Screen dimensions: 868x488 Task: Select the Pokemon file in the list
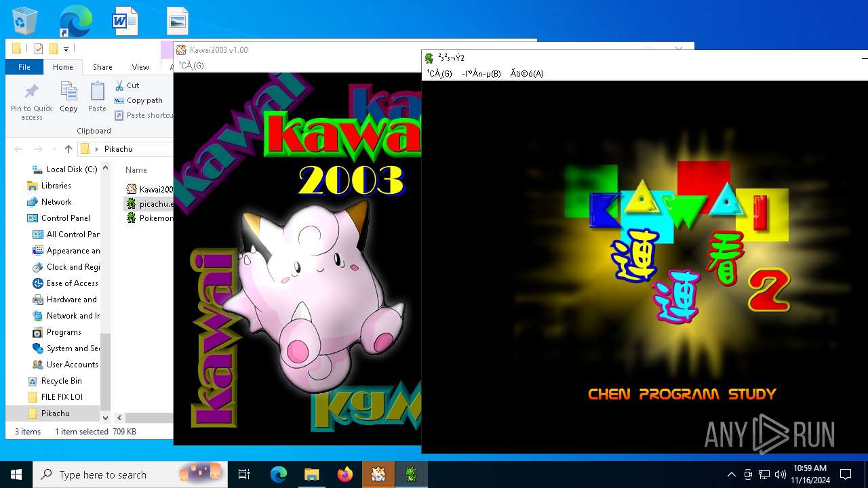[150, 218]
